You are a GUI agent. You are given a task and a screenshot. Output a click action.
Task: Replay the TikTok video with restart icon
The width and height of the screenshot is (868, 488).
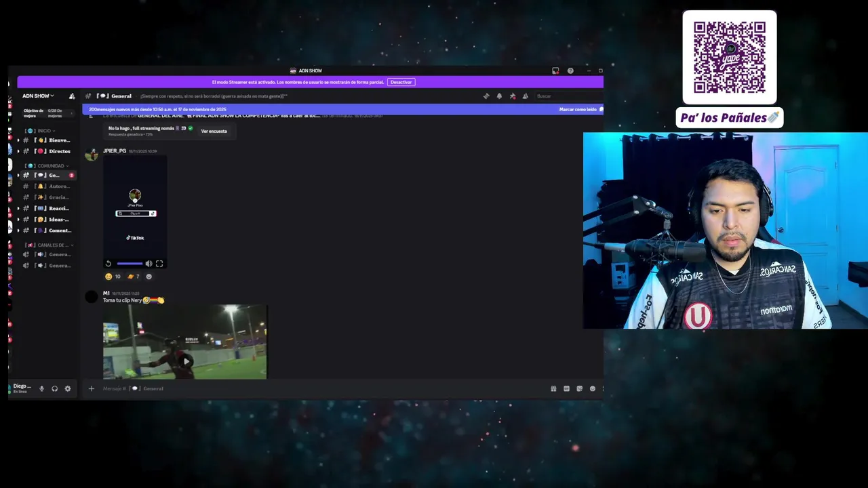[x=108, y=264]
